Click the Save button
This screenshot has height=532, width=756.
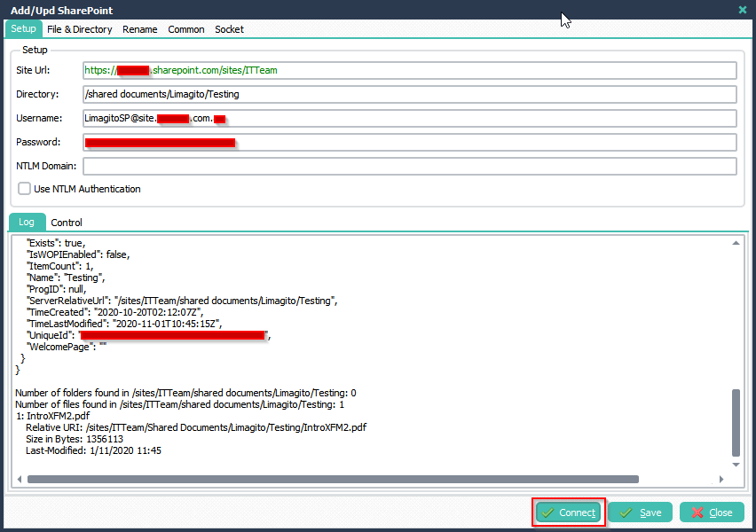point(641,512)
